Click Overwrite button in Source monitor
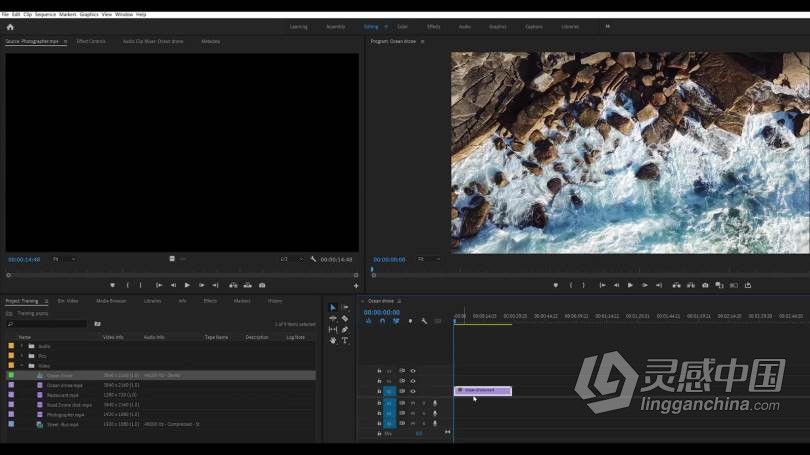This screenshot has height=455, width=810. coord(248,285)
